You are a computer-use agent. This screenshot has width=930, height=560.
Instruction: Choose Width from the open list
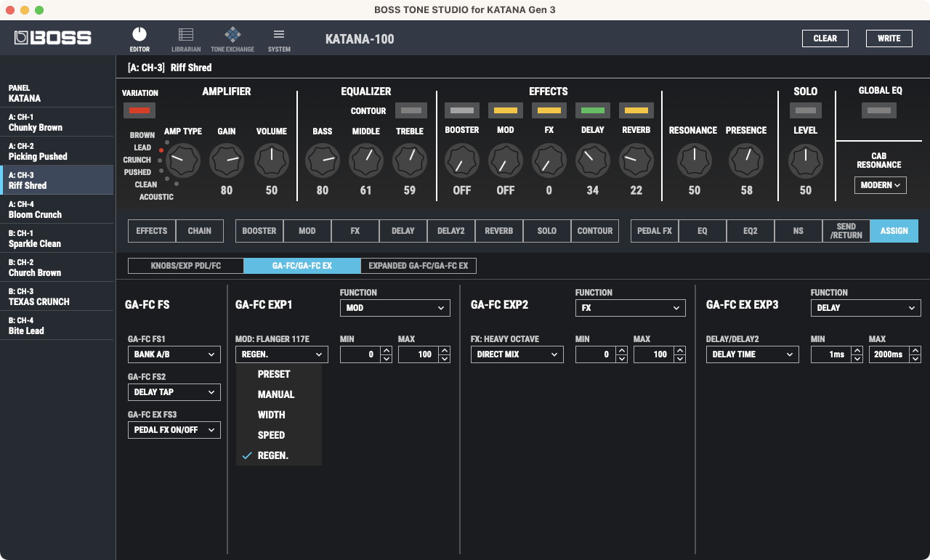(x=279, y=415)
